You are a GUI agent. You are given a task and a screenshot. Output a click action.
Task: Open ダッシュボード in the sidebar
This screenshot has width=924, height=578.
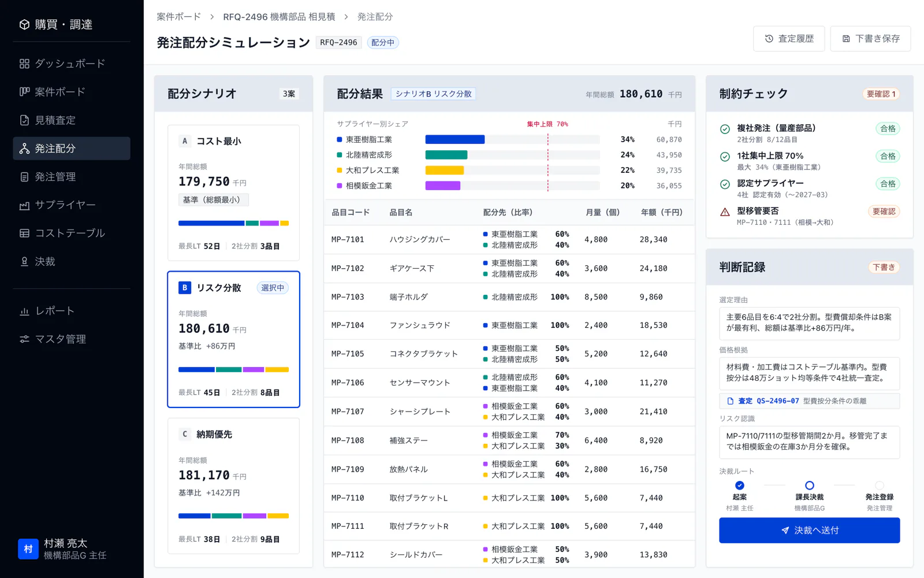point(72,64)
